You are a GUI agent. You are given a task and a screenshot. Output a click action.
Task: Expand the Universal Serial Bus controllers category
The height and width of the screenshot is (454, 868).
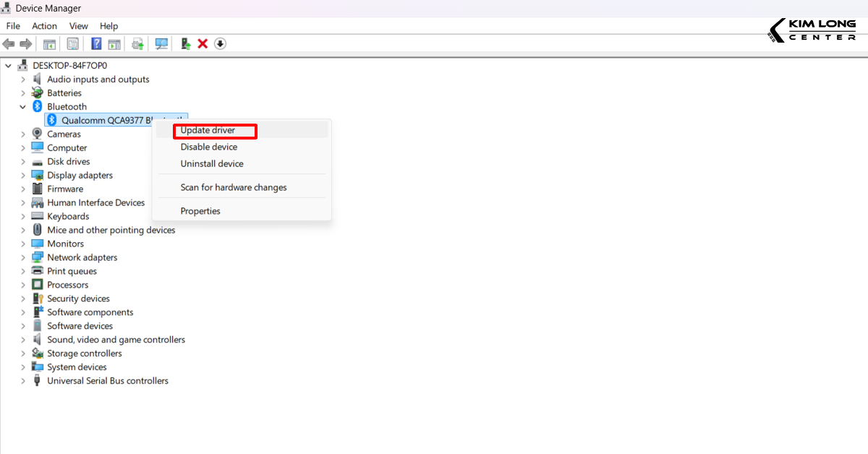click(x=22, y=380)
